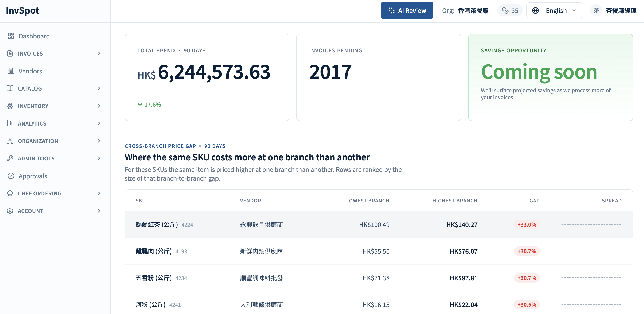Click vendor 大利麵條供應商

(x=261, y=305)
